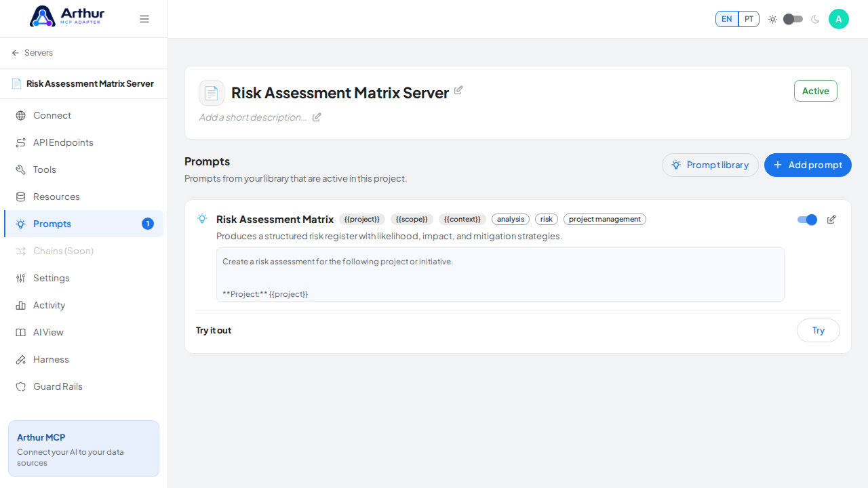Click the risk tag
The image size is (868, 488).
pyautogui.click(x=547, y=219)
